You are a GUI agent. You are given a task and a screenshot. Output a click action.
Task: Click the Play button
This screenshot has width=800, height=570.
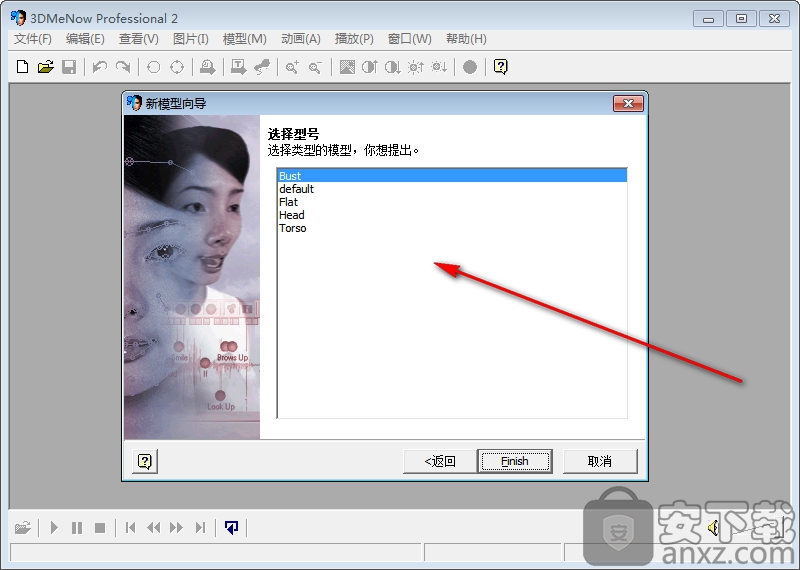54,527
